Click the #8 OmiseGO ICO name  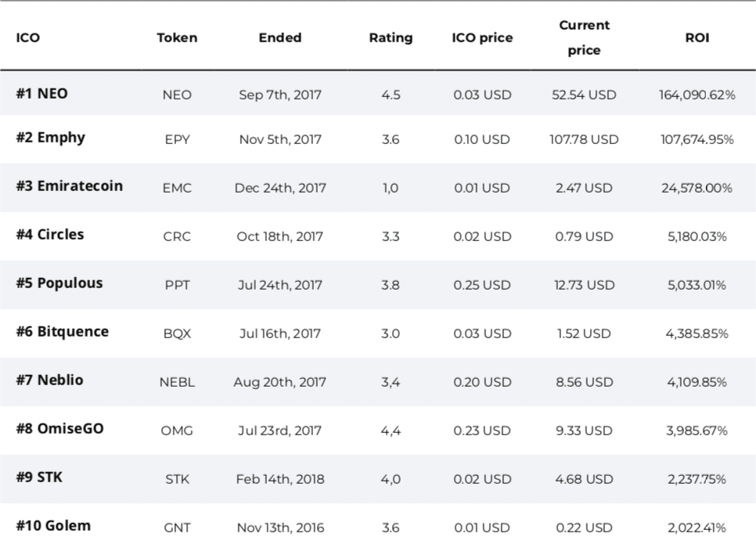59,429
